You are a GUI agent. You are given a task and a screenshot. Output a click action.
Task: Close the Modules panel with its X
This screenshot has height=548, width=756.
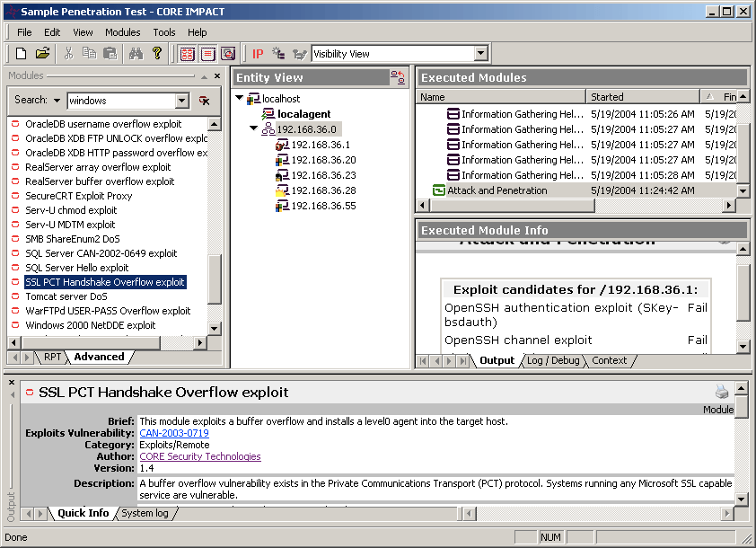(217, 75)
